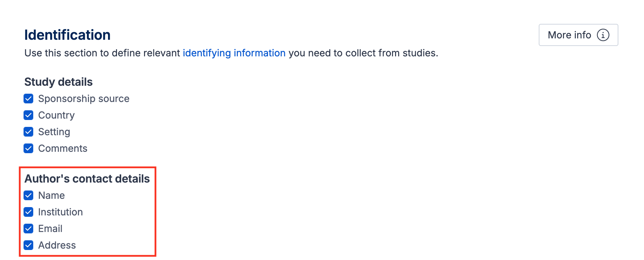Click the 'Identification' section heading

[67, 35]
